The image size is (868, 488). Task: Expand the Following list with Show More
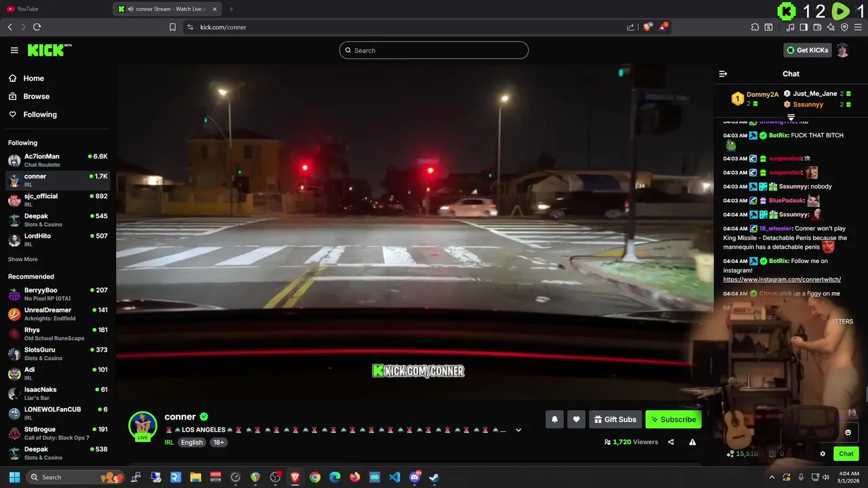tap(22, 260)
